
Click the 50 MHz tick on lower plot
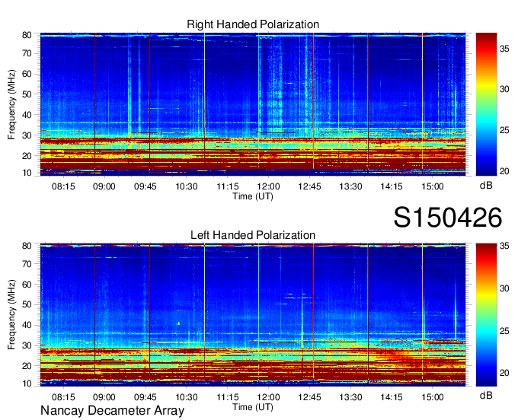27,304
